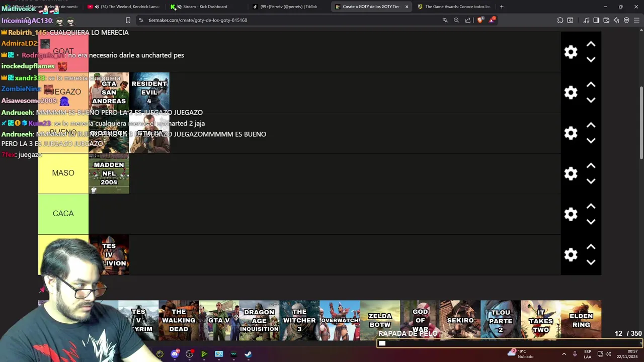Move GOAT tier row up

pyautogui.click(x=591, y=44)
